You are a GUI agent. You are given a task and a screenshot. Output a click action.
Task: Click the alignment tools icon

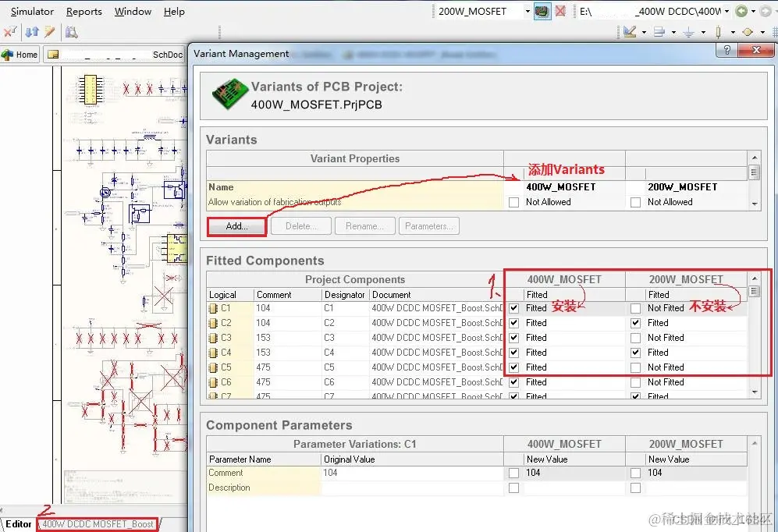point(659,32)
